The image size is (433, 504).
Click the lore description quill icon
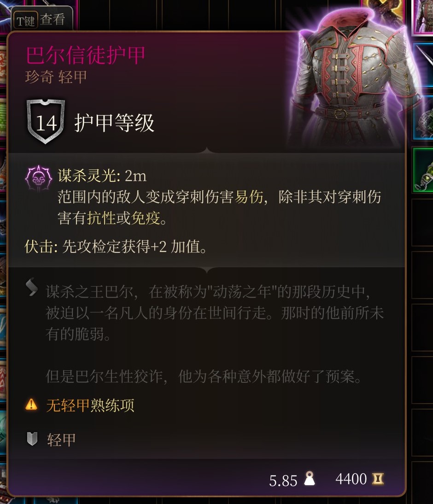point(31,287)
